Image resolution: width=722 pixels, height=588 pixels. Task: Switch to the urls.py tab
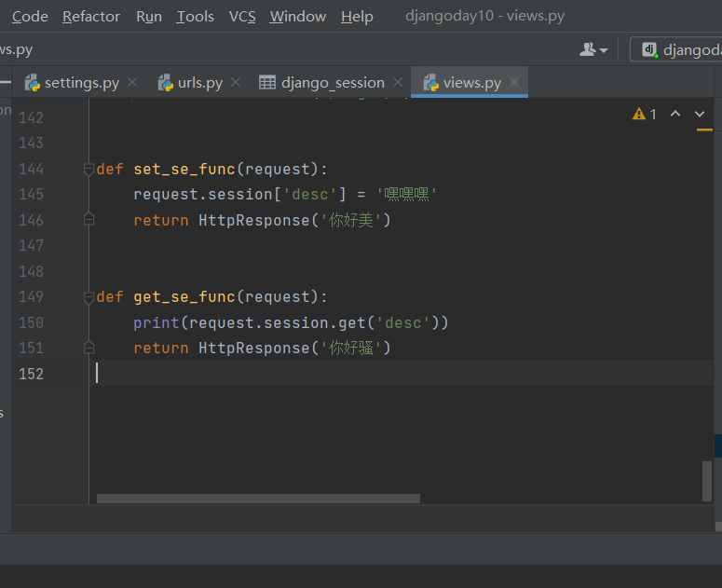200,83
